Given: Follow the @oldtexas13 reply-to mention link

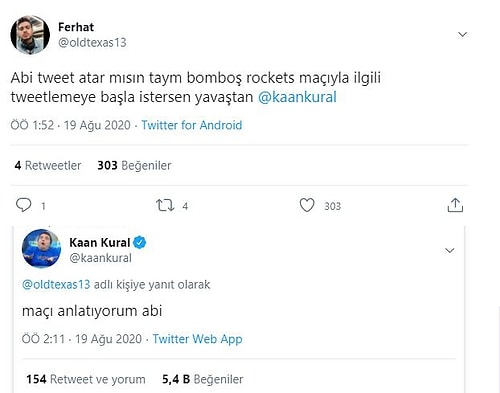Looking at the screenshot, I should [56, 285].
